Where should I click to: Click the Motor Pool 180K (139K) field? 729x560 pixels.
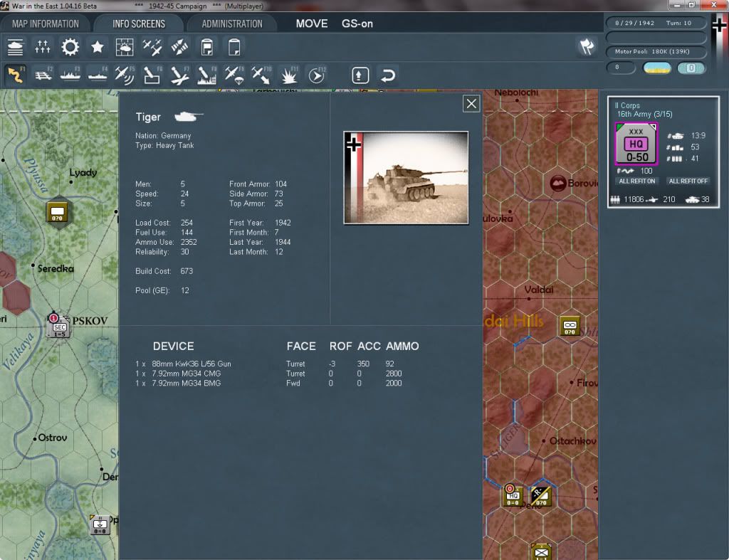pyautogui.click(x=656, y=51)
